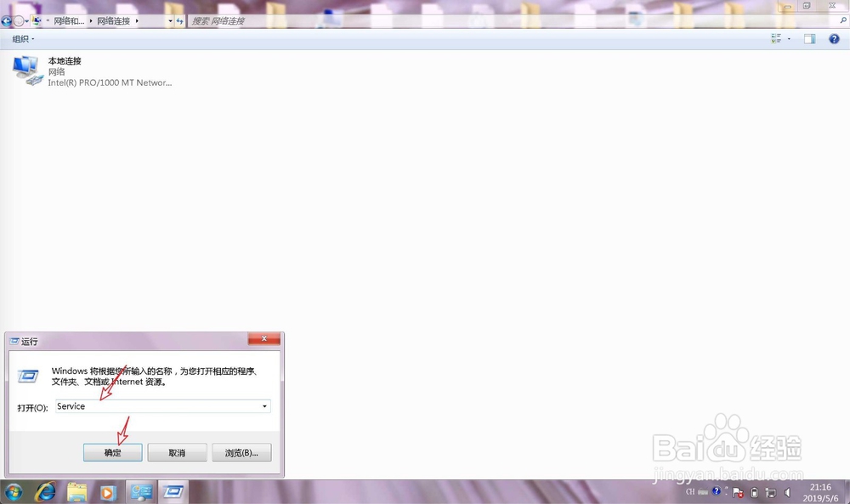Select the 本地连接 network adapter icon
Screen dimensions: 850x504
click(28, 70)
